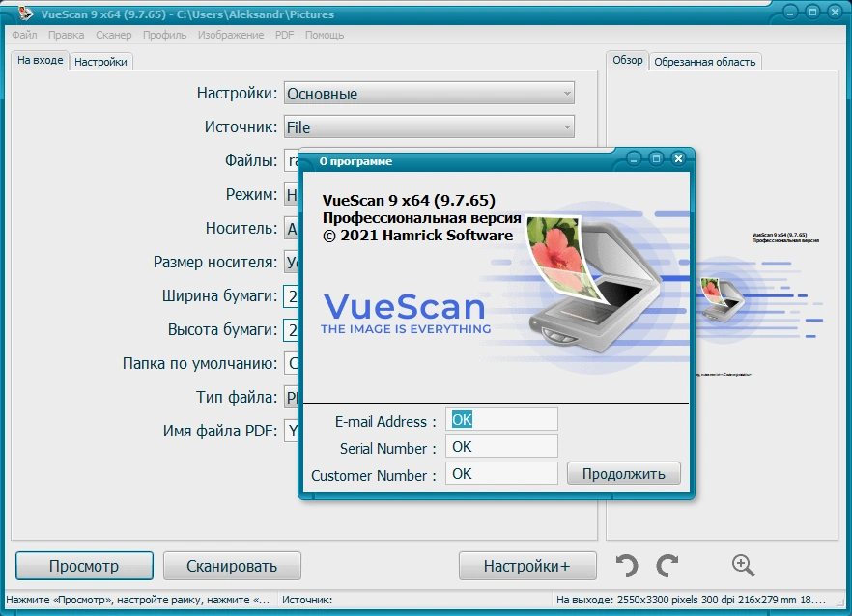
Task: Open the Режим dropdown
Action: tap(292, 194)
